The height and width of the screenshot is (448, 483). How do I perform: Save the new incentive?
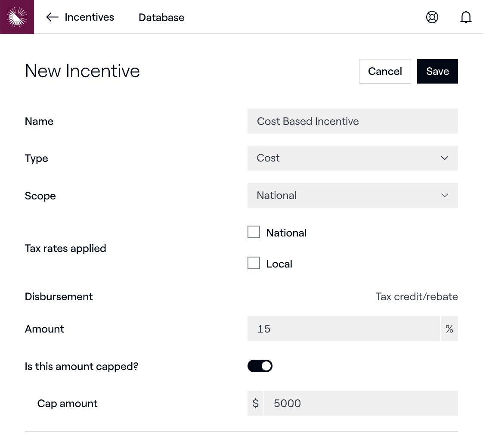pyautogui.click(x=437, y=72)
